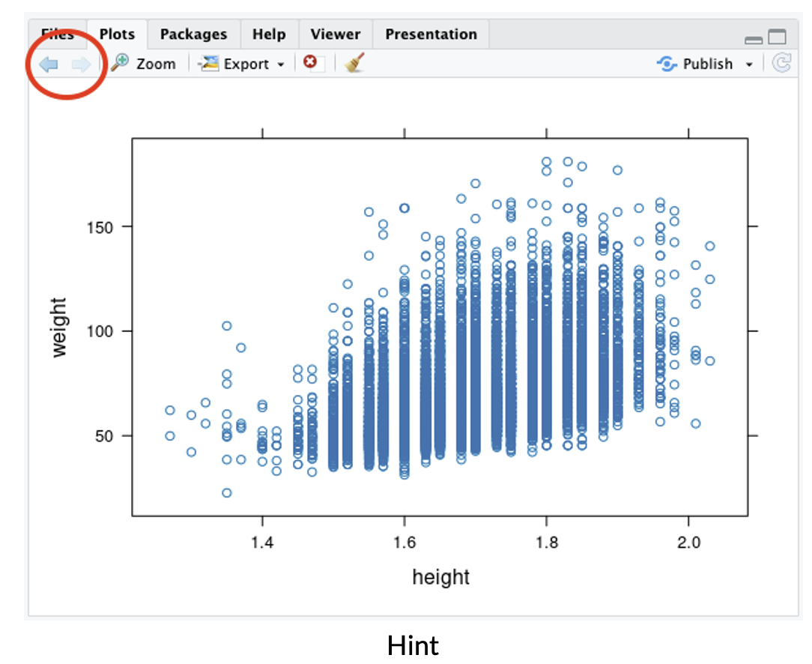812x664 pixels.
Task: Click the refresh plot icon
Action: pyautogui.click(x=781, y=64)
